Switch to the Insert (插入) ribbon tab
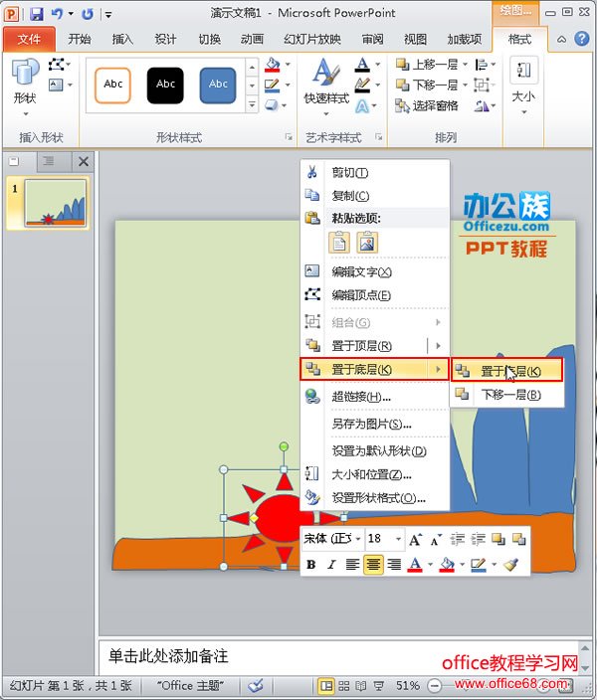Screen dimensions: 597x700 [x=122, y=40]
